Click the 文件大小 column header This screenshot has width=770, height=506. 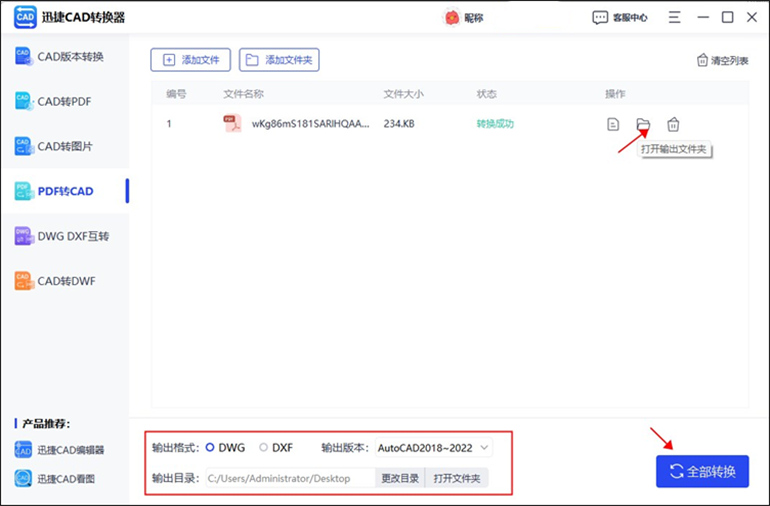(403, 94)
